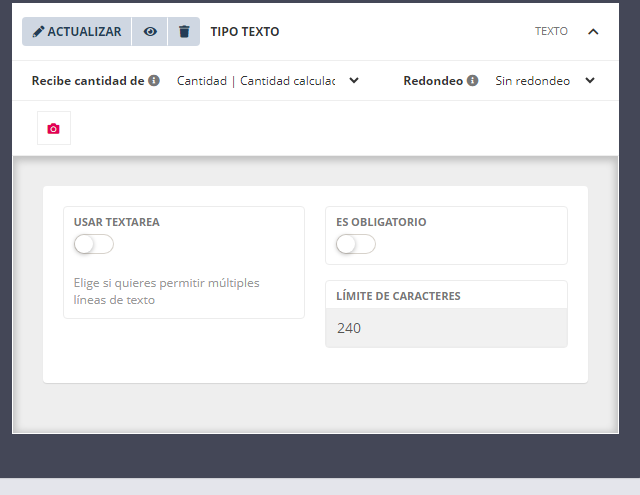Open the Cantidad calculada dropdown
Image resolution: width=640 pixels, height=495 pixels.
coord(257,81)
